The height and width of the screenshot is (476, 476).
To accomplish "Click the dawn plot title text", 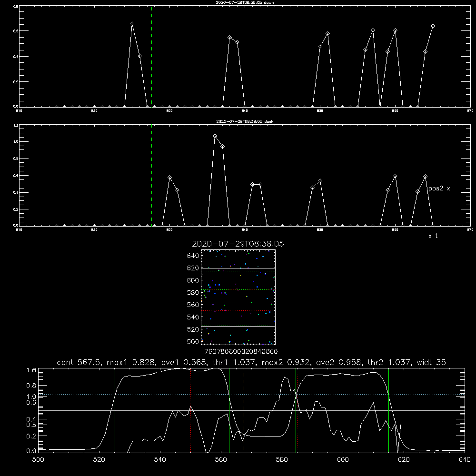I will [245, 2].
